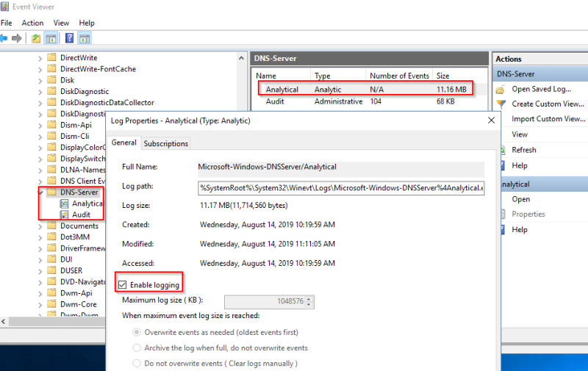The height and width of the screenshot is (371, 588).
Task: Click the Full Name value text
Action: pos(267,167)
